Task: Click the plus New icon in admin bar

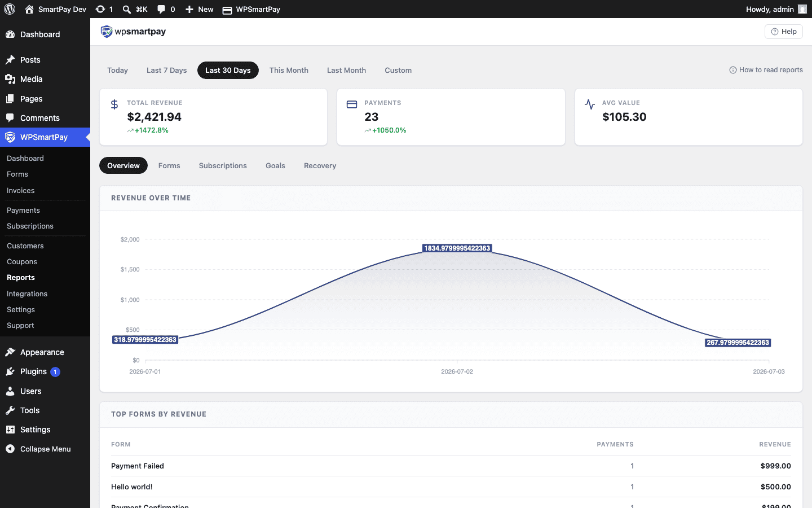Action: coord(189,9)
